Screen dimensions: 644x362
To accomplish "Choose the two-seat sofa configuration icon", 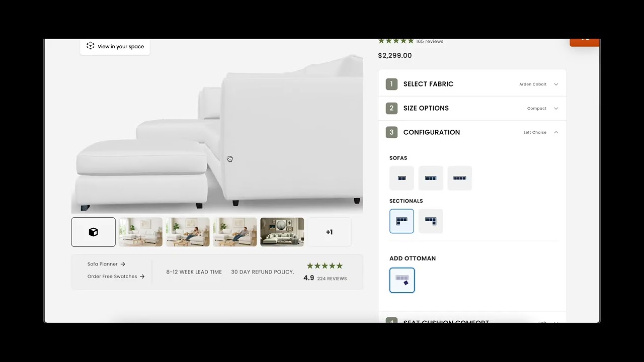I will click(x=401, y=178).
